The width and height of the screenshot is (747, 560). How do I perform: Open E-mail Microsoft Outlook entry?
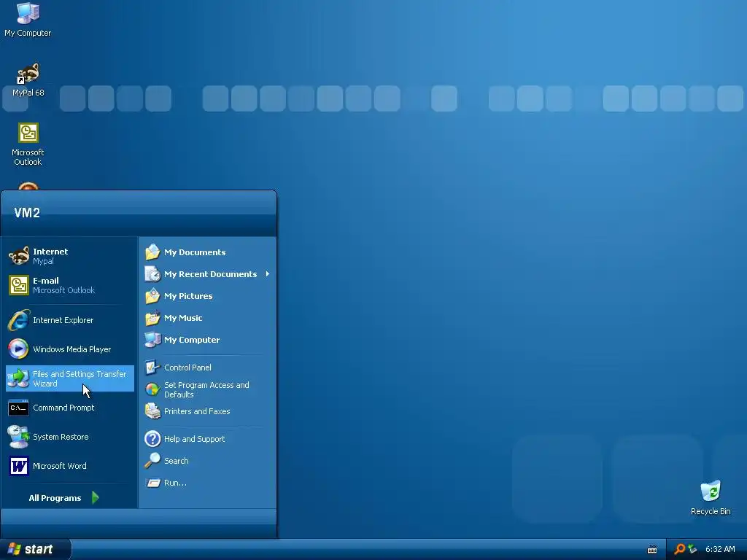pos(69,285)
